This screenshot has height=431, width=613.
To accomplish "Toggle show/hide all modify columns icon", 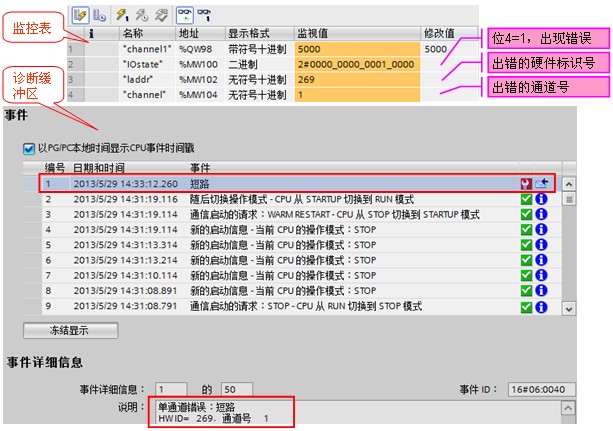I will pyautogui.click(x=81, y=16).
